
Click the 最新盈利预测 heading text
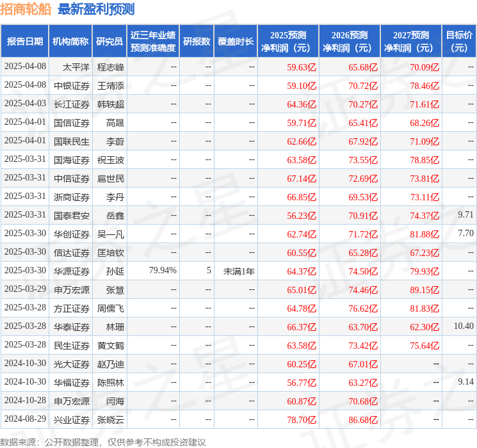click(96, 9)
